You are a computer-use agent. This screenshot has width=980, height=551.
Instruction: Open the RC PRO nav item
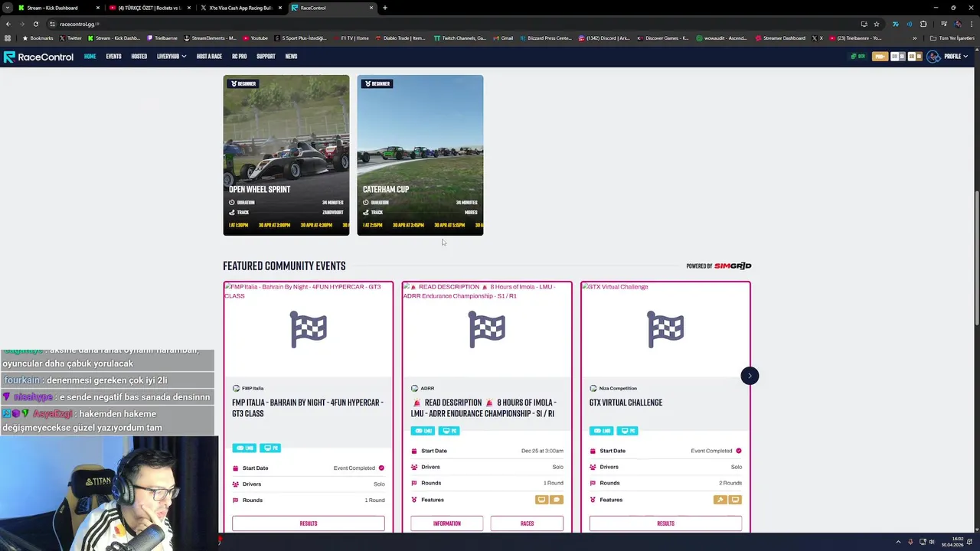(x=239, y=57)
